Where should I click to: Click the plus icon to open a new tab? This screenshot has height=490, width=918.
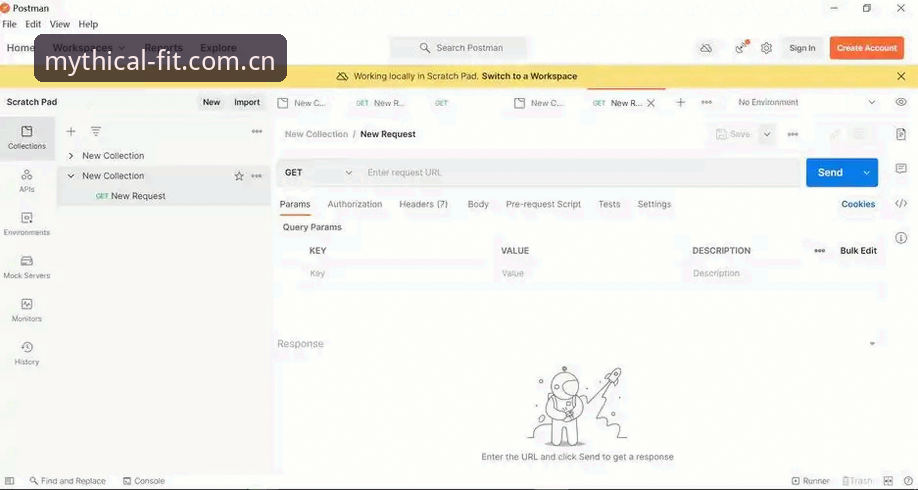tap(680, 102)
